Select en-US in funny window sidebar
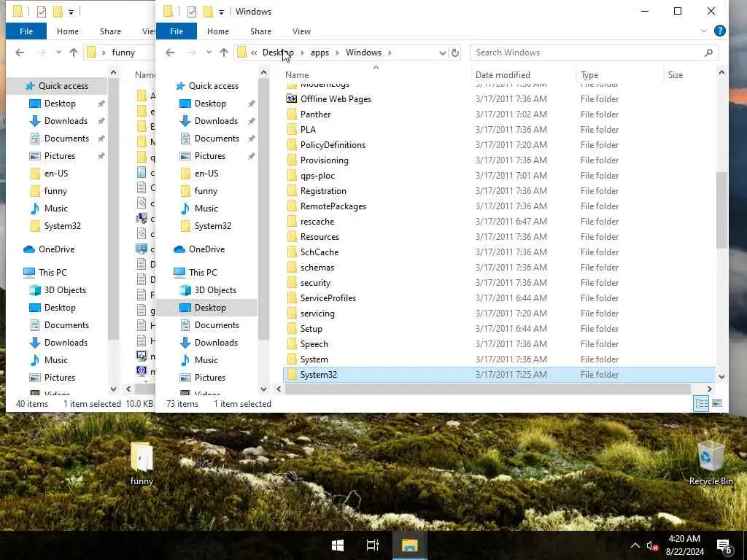747x560 pixels. point(56,174)
